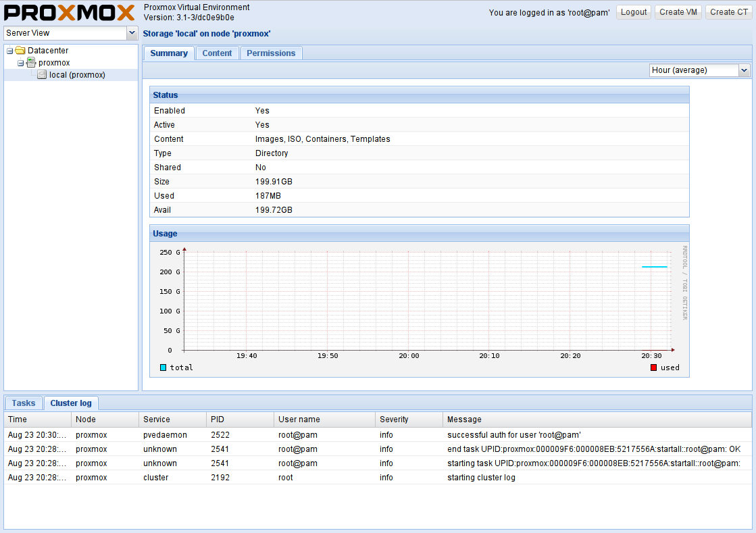756x533 pixels.
Task: Select the 'end task UPID' log message
Action: 594,449
